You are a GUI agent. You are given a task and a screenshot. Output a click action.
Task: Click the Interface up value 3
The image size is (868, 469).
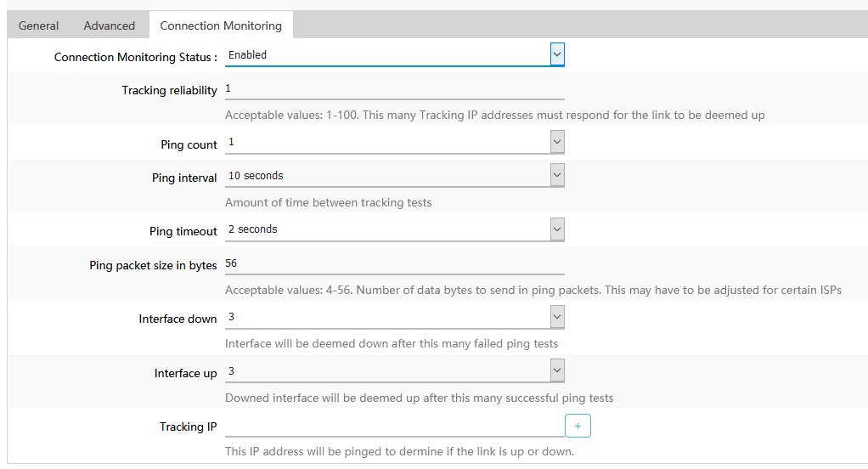click(x=231, y=371)
